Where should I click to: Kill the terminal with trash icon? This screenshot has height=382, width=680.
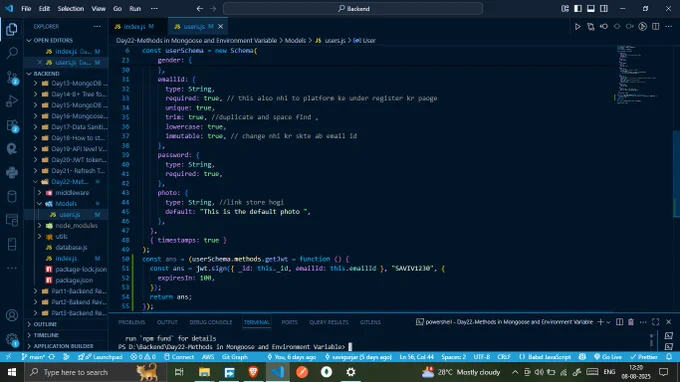(631, 322)
